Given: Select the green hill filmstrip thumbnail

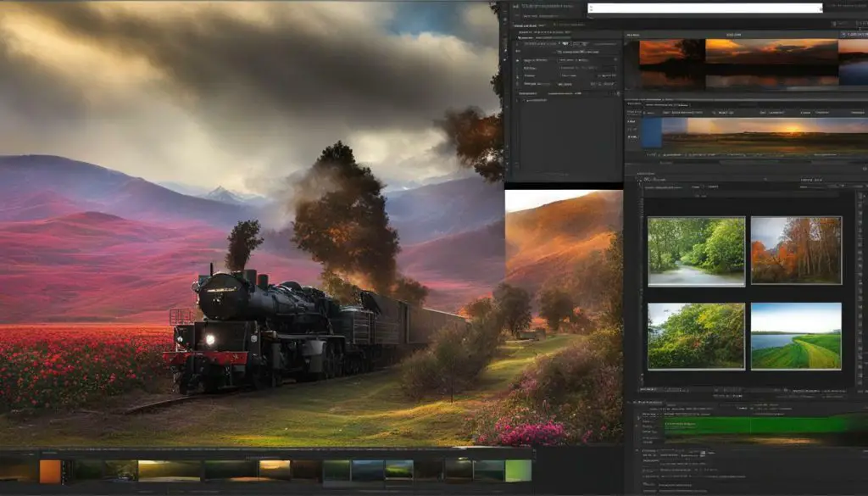Looking at the screenshot, I should [399, 470].
